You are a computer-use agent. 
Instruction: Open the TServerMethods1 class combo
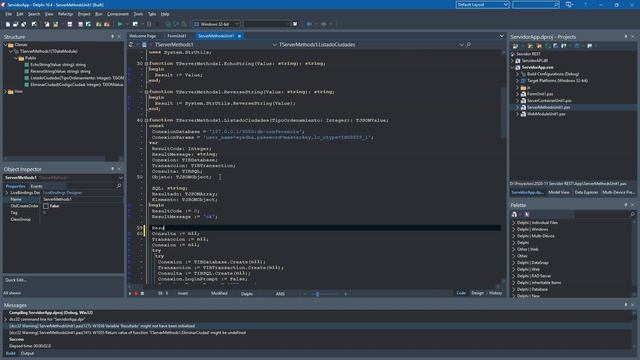[x=274, y=44]
